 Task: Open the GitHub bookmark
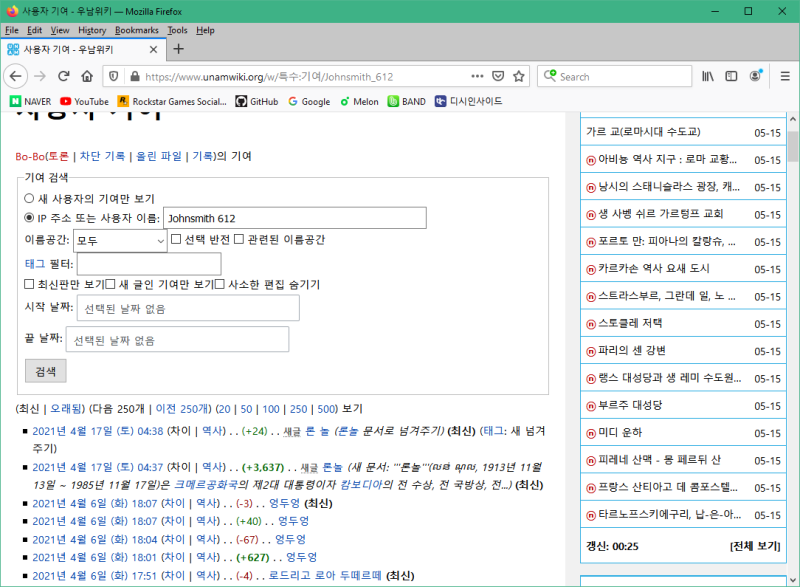click(257, 101)
